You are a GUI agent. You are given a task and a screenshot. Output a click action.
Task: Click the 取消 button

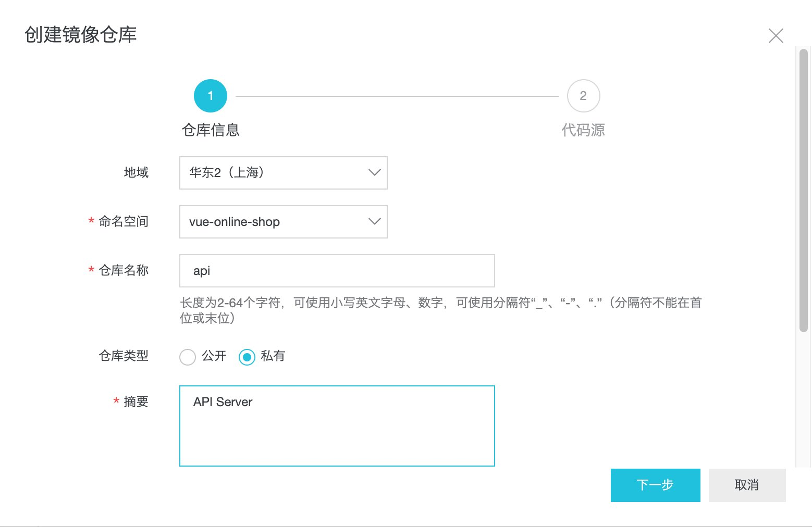747,485
